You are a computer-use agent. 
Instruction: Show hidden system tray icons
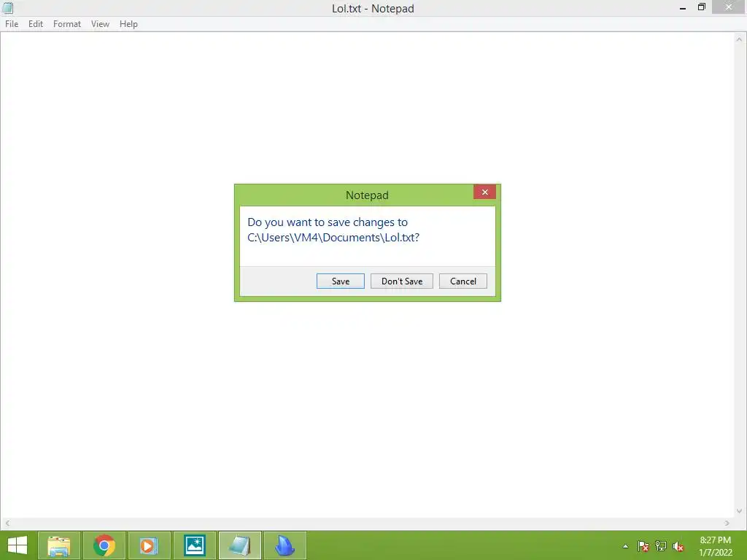click(x=625, y=546)
